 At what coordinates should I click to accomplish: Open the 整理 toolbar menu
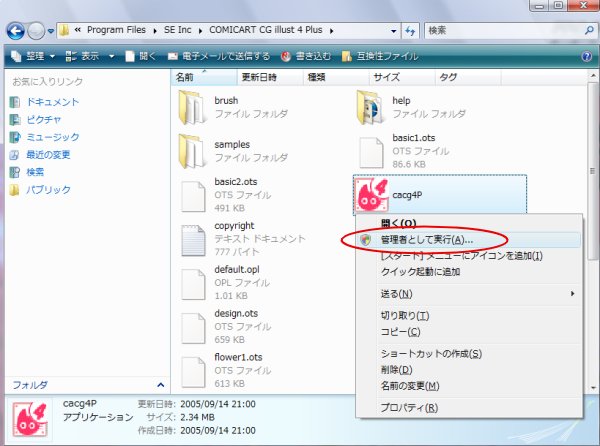(x=33, y=57)
